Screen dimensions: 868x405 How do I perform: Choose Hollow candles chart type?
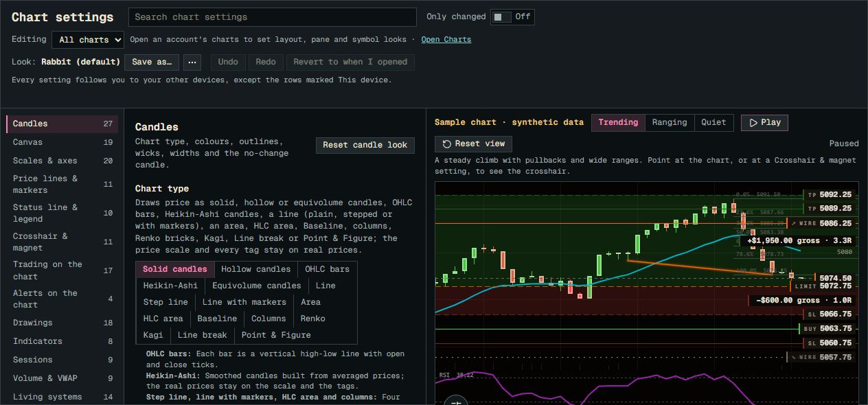click(x=255, y=269)
